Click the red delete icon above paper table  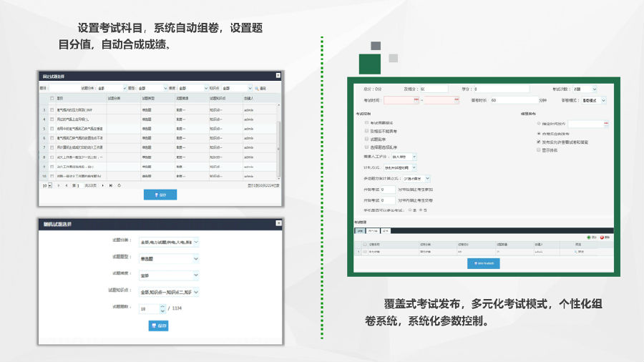[x=602, y=237]
